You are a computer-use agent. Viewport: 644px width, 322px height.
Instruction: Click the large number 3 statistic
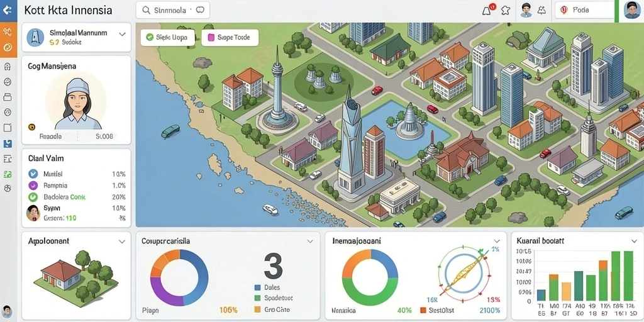click(273, 266)
